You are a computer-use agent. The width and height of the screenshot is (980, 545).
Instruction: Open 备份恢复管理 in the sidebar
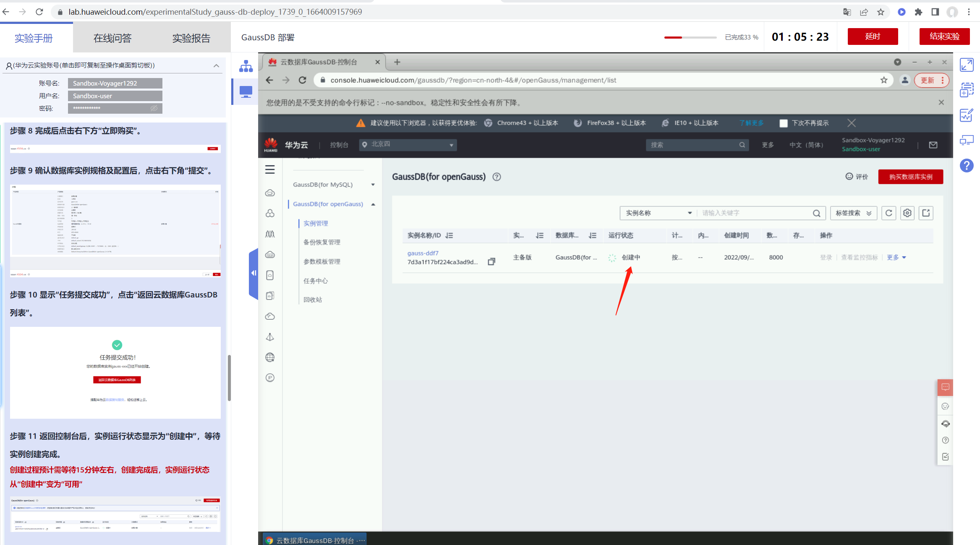321,242
